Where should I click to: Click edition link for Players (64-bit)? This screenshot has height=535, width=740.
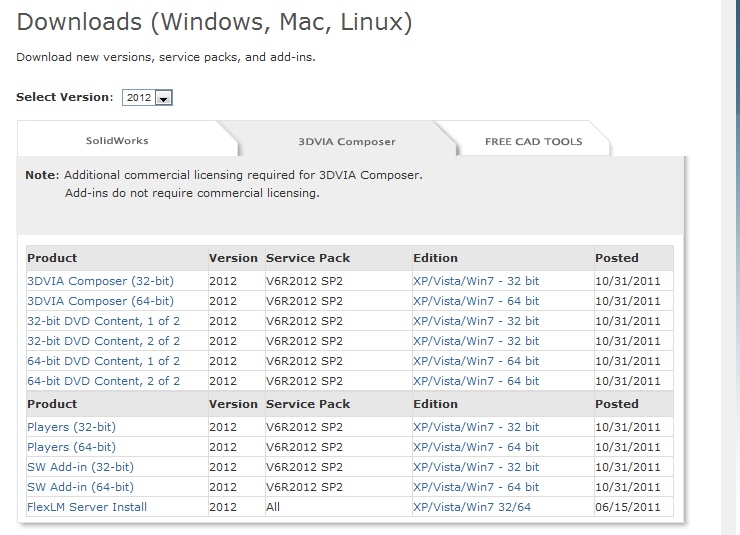tap(476, 447)
